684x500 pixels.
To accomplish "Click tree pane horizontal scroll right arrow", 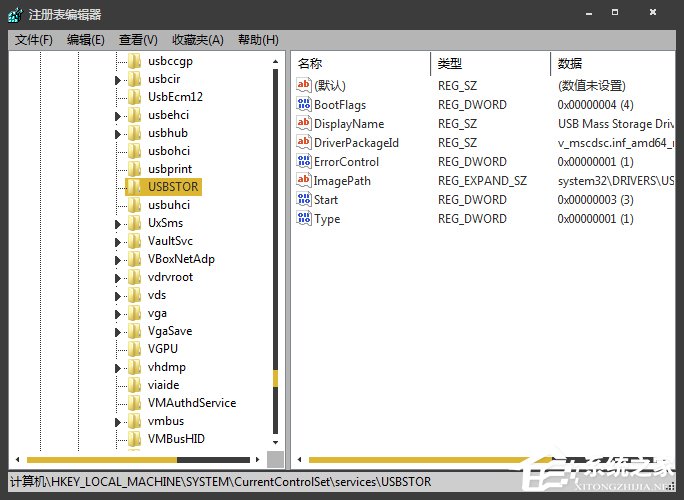I will pyautogui.click(x=257, y=459).
